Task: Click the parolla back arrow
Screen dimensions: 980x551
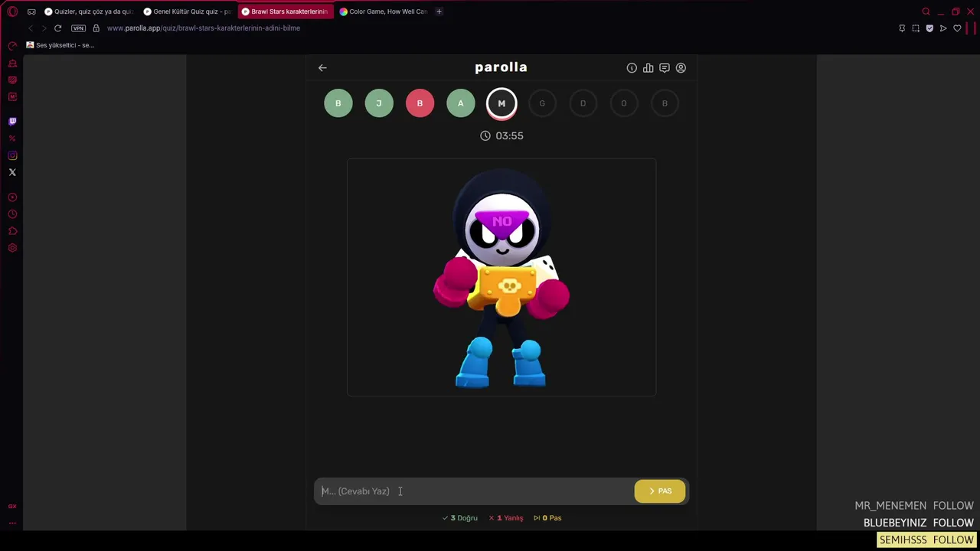Action: pyautogui.click(x=322, y=68)
